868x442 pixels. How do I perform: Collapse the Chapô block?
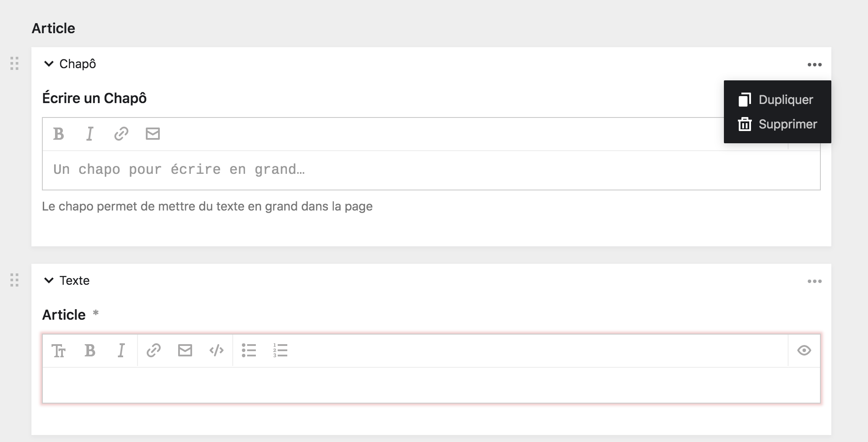49,64
